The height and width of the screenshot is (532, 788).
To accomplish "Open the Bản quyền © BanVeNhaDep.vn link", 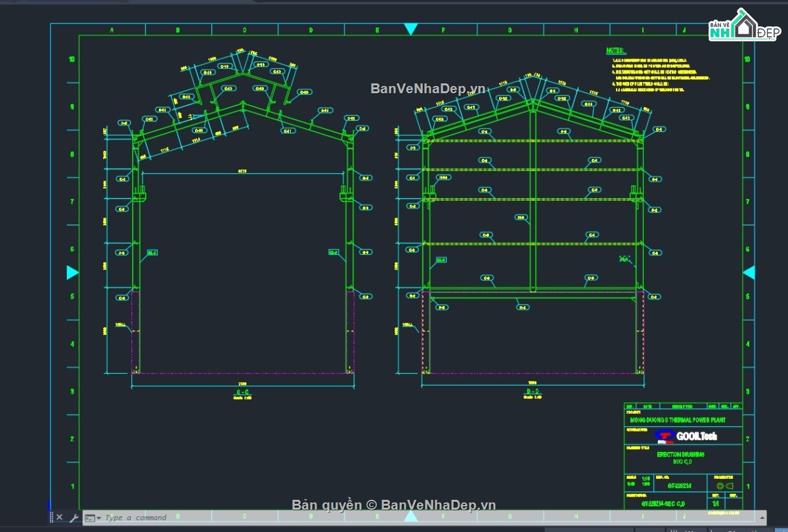I will 393,504.
